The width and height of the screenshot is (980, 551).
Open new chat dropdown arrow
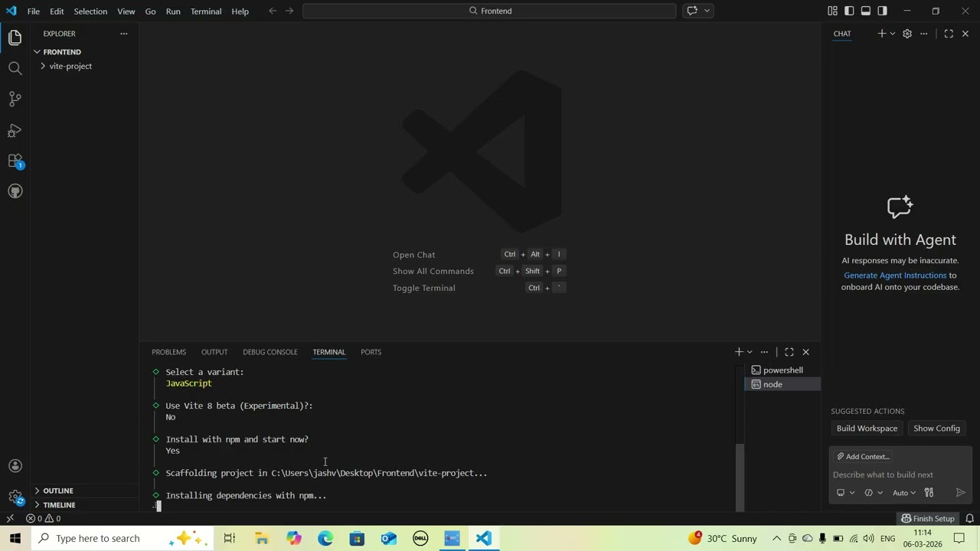(x=892, y=34)
